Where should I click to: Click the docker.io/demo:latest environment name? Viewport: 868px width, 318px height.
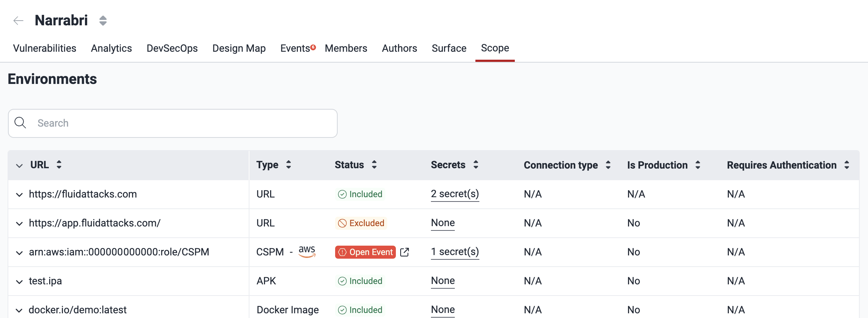point(78,310)
